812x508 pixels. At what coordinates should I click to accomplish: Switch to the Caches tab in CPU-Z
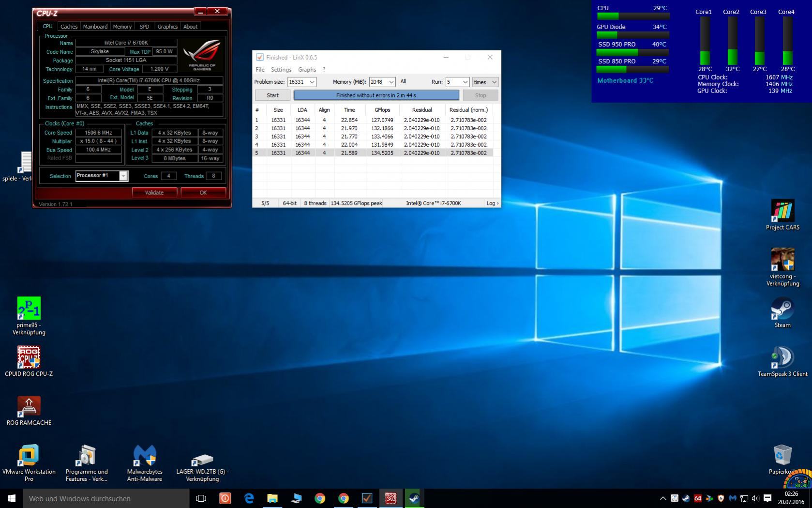pos(69,27)
